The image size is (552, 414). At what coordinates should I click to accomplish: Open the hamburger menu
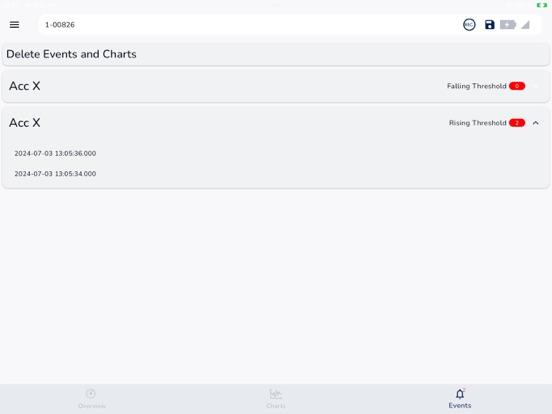point(14,25)
